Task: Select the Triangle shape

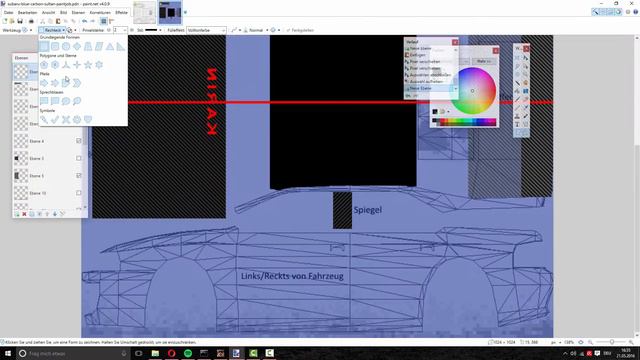Action: tap(110, 47)
